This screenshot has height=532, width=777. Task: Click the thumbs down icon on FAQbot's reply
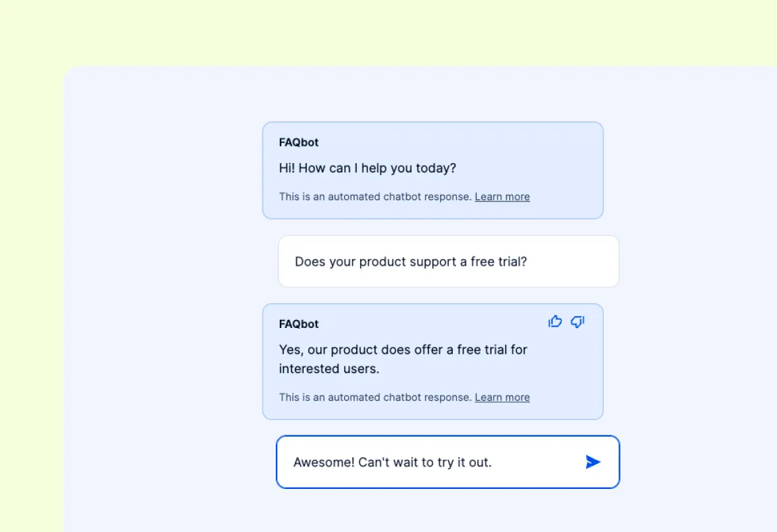point(577,322)
